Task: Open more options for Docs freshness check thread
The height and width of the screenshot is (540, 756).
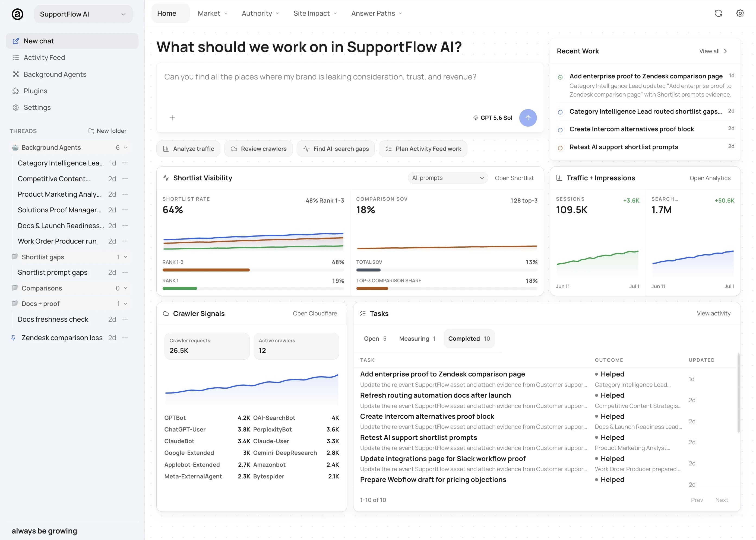Action: click(x=125, y=319)
